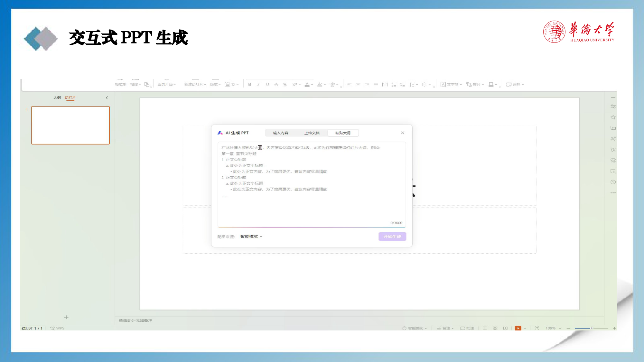Collapse the slide panel with chevron

pyautogui.click(x=107, y=98)
